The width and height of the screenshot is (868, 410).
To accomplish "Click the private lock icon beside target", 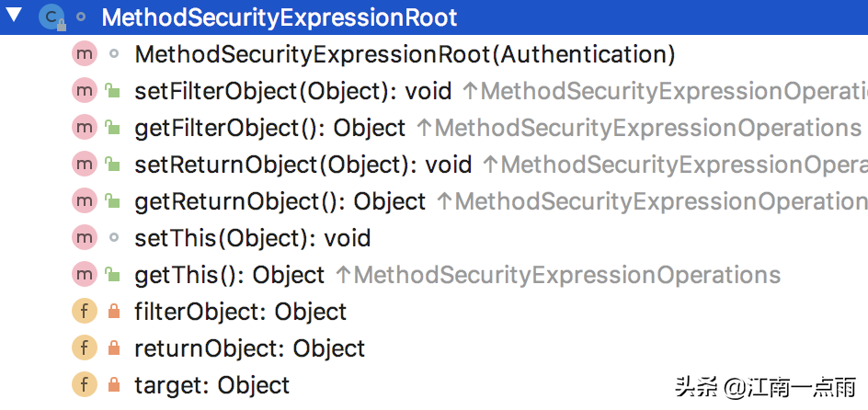I will point(113,385).
